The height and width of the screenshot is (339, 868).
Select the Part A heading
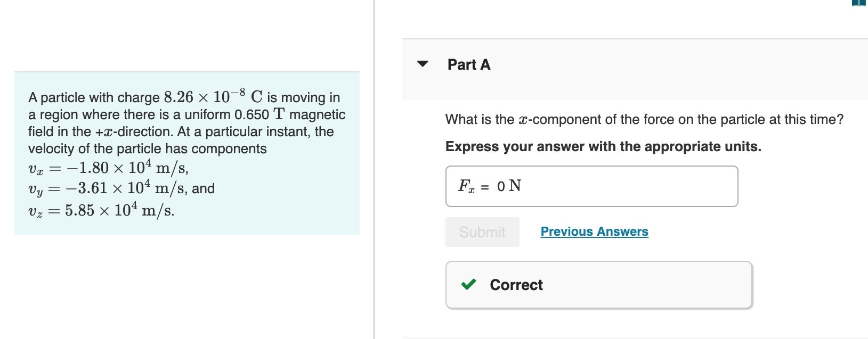pyautogui.click(x=468, y=64)
